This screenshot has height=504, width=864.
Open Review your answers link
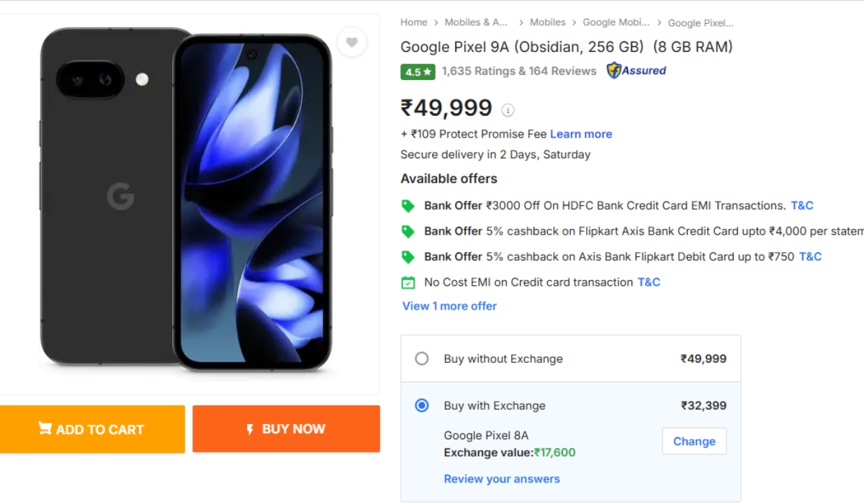(502, 479)
